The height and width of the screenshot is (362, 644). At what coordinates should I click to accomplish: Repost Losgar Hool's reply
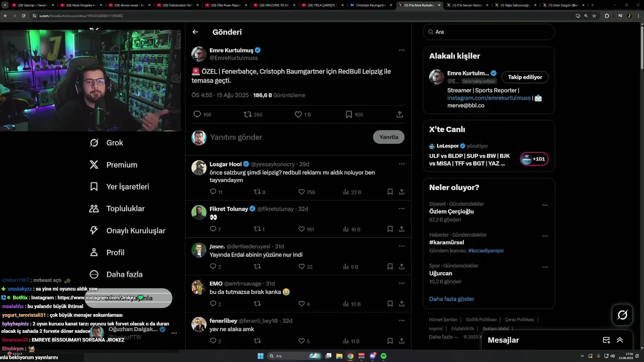[257, 192]
